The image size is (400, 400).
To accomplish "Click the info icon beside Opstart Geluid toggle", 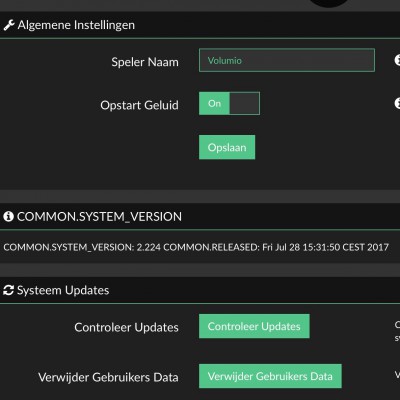I will (x=397, y=103).
